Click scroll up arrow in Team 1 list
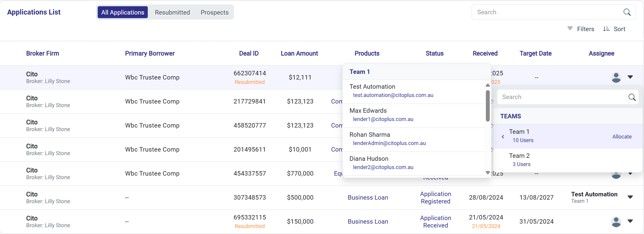This screenshot has width=644, height=234. (488, 85)
